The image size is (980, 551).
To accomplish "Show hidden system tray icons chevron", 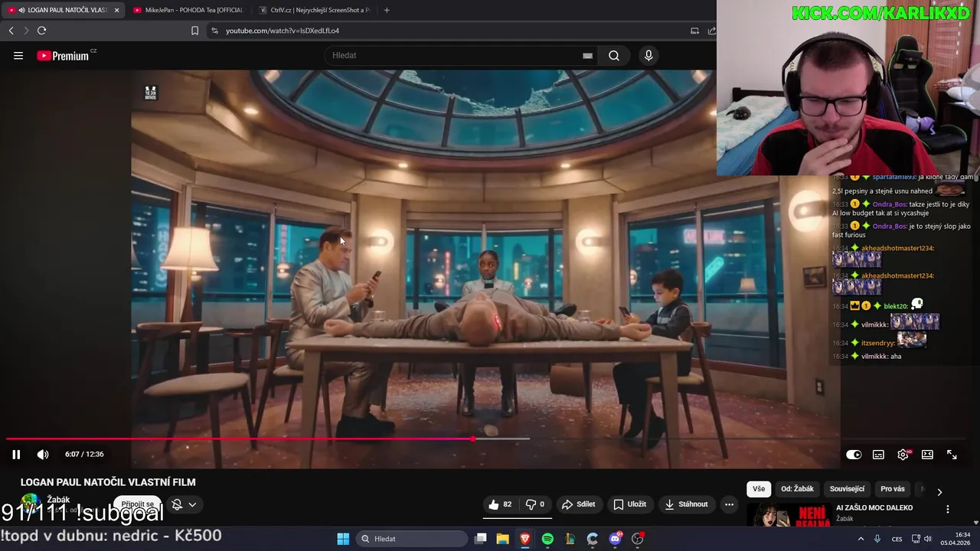I will click(x=861, y=539).
